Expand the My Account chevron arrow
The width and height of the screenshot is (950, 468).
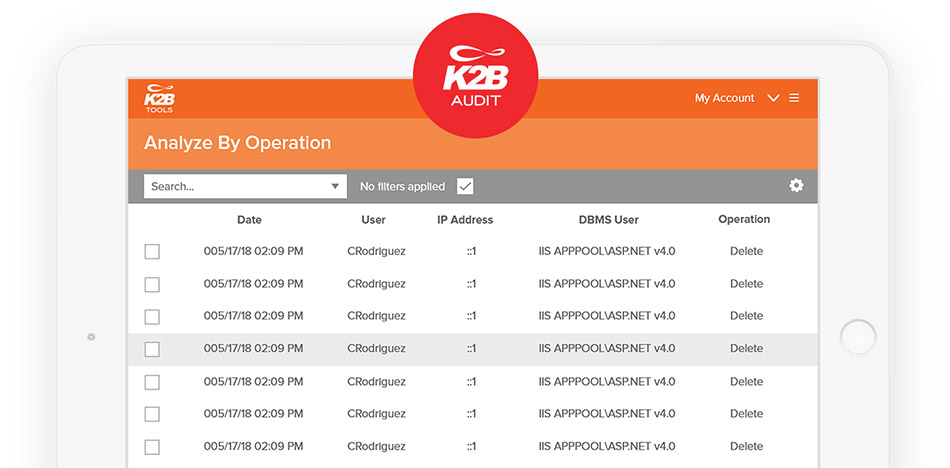[x=773, y=98]
